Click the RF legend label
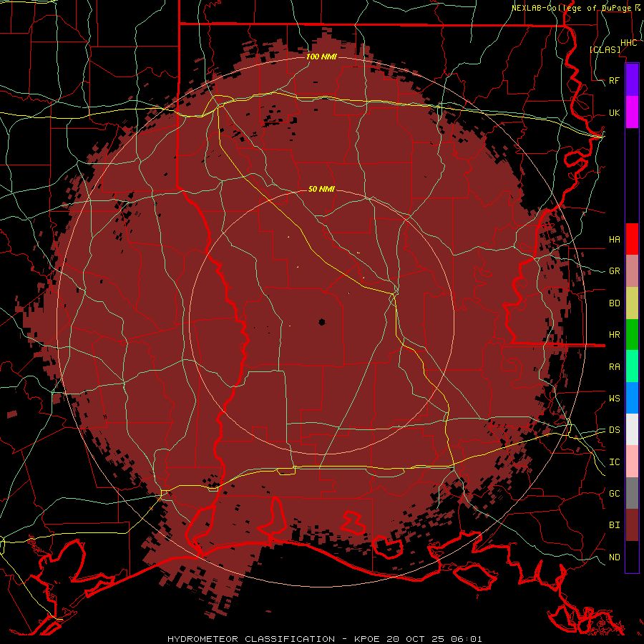The height and width of the screenshot is (644, 644). click(x=615, y=80)
